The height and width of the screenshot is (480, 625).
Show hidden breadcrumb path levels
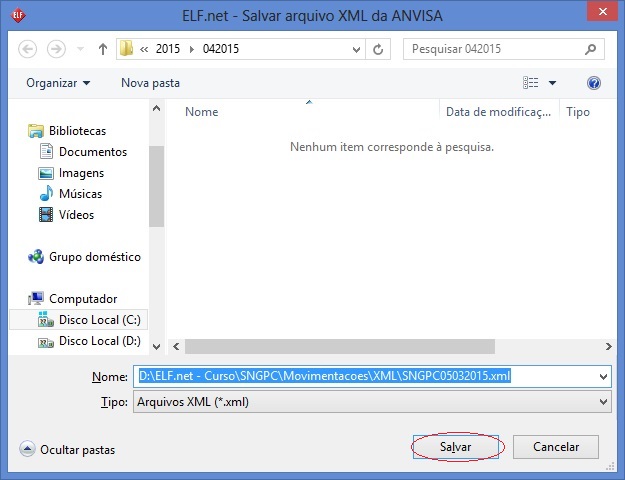tap(144, 49)
